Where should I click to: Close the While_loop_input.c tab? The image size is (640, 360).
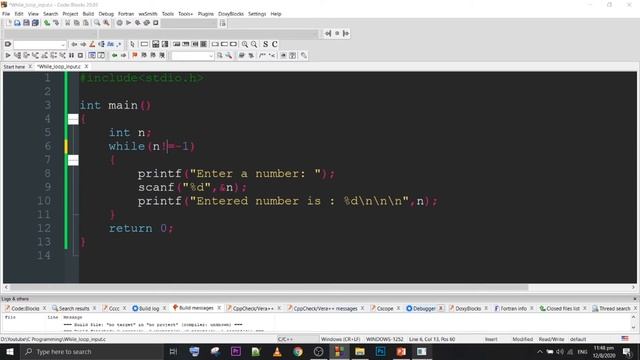[x=86, y=67]
